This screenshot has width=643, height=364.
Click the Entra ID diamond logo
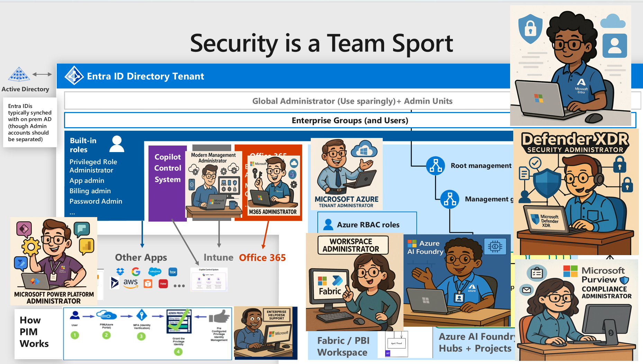(74, 75)
